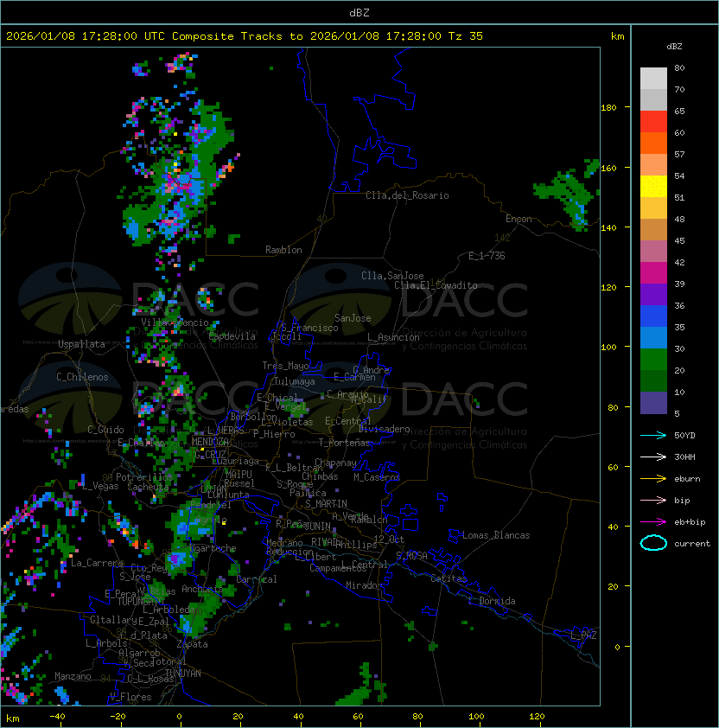Click the 'Divisadero' place label
The image size is (719, 728).
tap(385, 429)
